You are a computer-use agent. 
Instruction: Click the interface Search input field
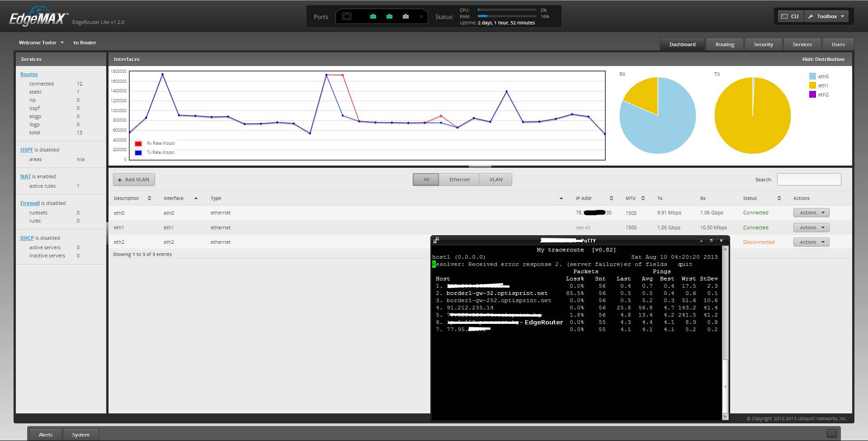pos(809,180)
